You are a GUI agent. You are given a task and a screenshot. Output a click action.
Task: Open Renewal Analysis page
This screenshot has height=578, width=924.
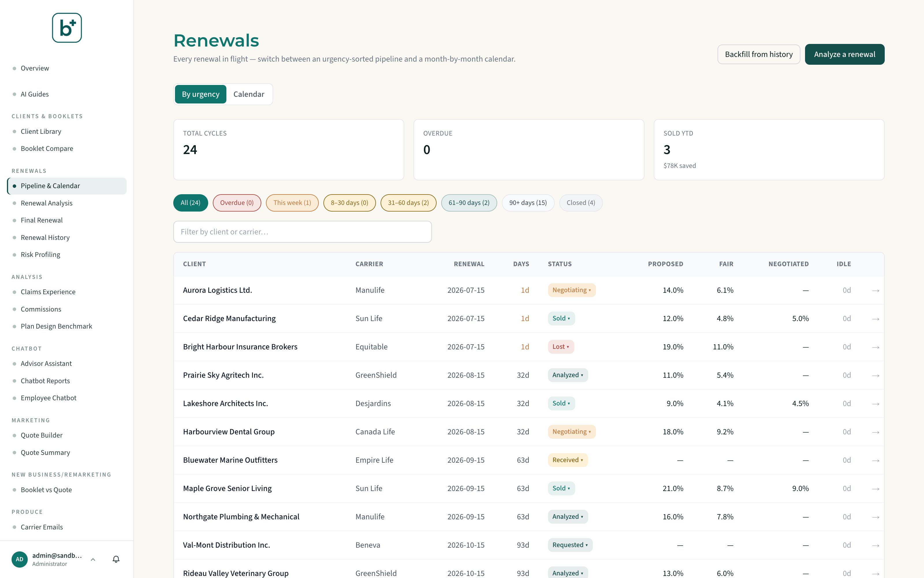point(46,203)
